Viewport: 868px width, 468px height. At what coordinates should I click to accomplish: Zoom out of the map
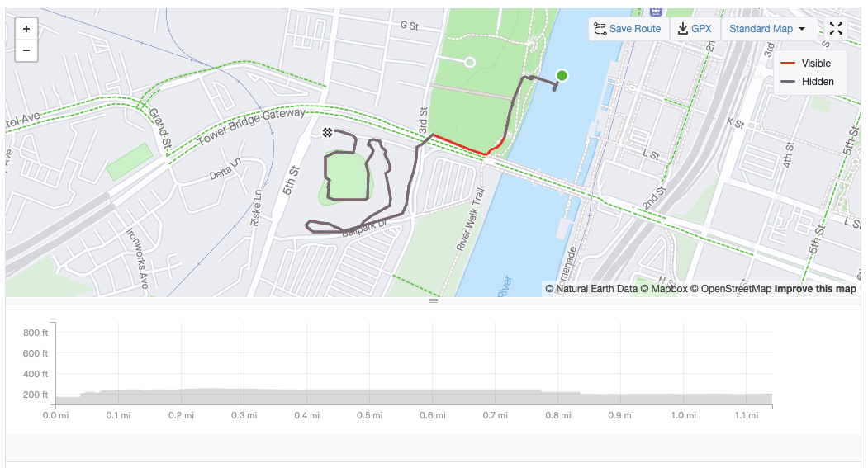26,50
